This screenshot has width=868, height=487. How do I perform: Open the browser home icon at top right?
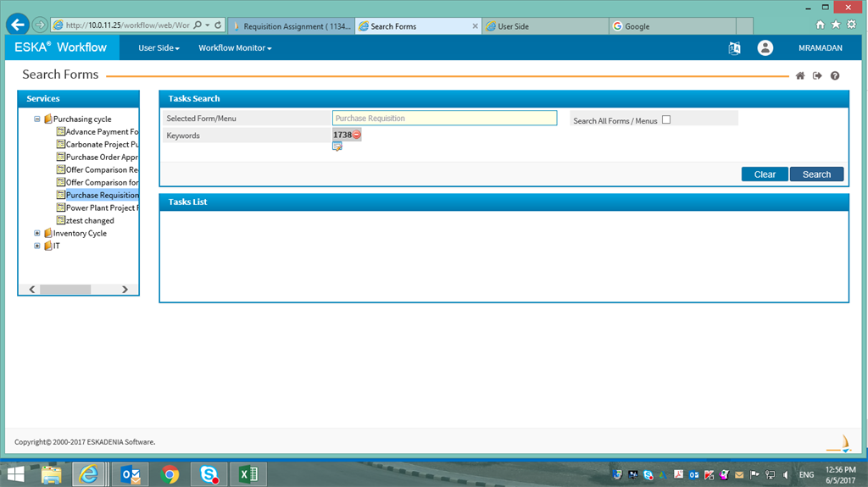coord(821,25)
